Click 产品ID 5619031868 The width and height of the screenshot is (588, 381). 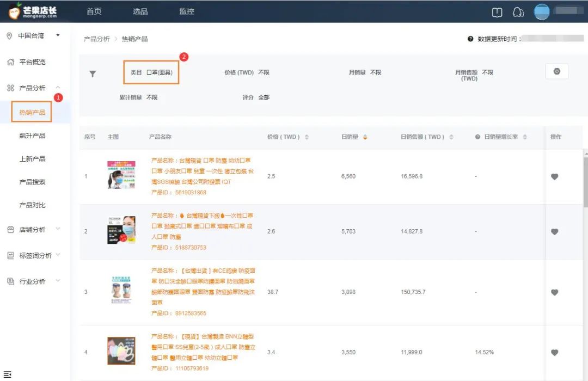[179, 192]
